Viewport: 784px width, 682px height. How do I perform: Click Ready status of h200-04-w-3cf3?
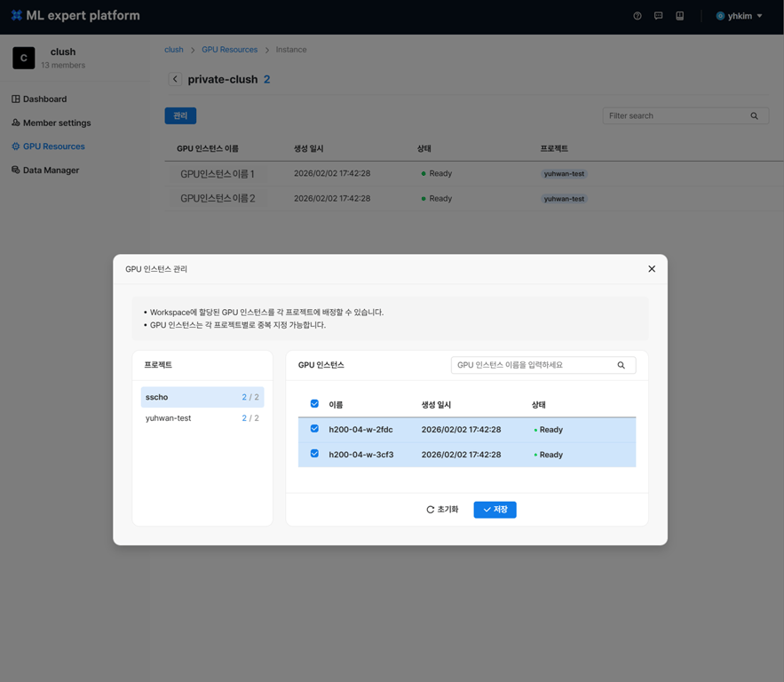click(549, 455)
